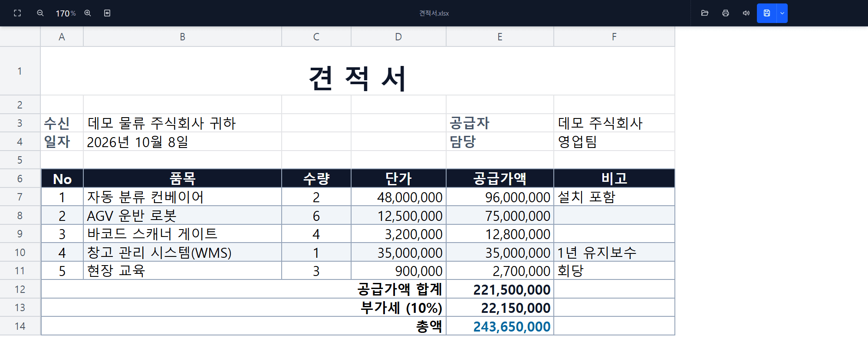The height and width of the screenshot is (358, 868).
Task: Select column E header
Action: click(x=500, y=37)
